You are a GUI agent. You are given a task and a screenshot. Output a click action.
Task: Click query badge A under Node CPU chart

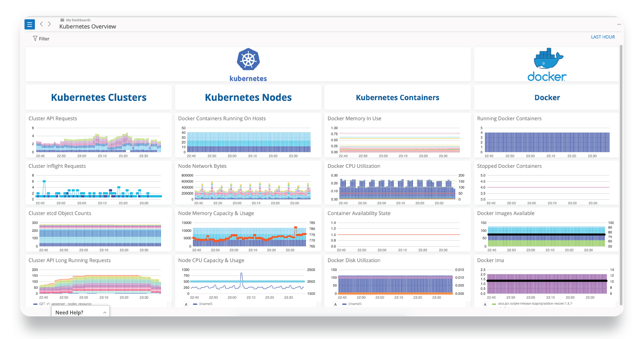click(186, 304)
